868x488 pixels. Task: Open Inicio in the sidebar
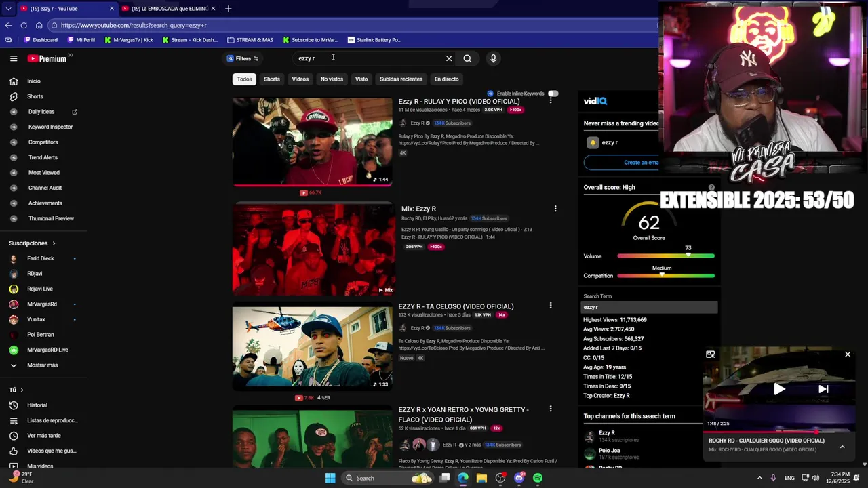[34, 81]
